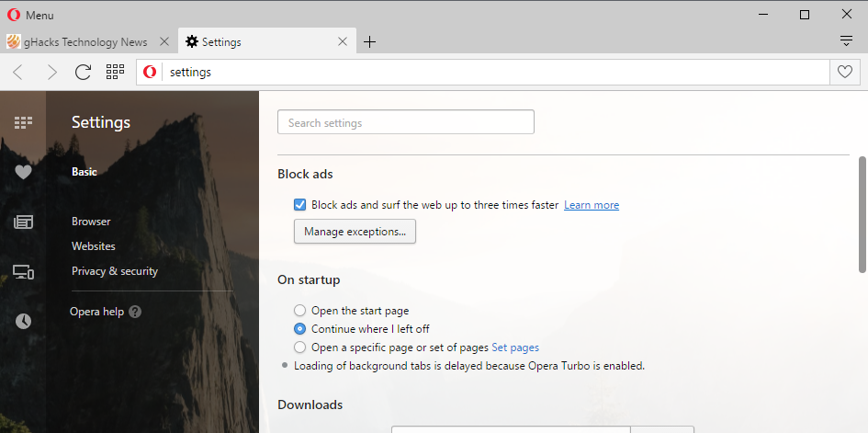Open Opera help link
Screen dimensions: 868x433
coord(96,312)
